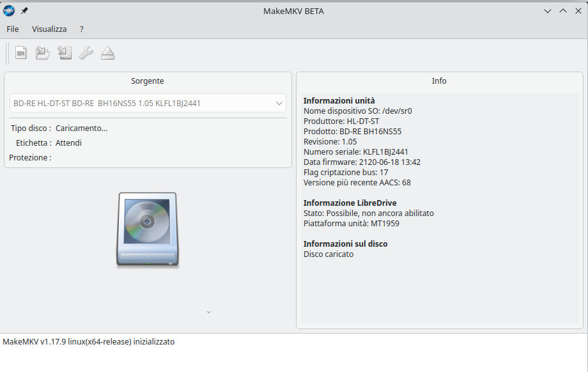Click 'Piattaforma unità: MT1959' line
The height and width of the screenshot is (372, 588).
tap(352, 224)
